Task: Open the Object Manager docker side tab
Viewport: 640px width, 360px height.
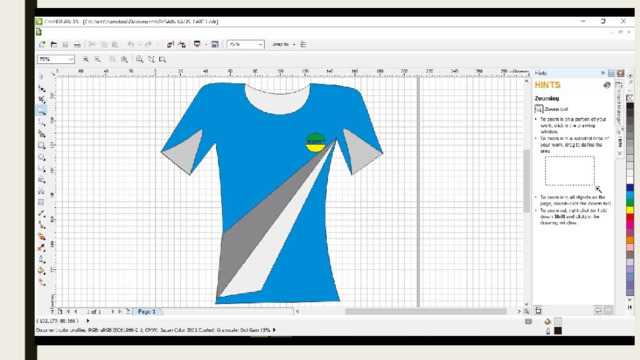Action: pyautogui.click(x=619, y=103)
